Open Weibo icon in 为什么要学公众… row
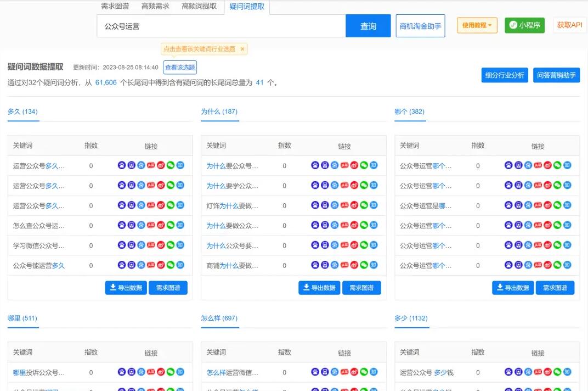Screen dimensions: 588x391 click(x=354, y=185)
